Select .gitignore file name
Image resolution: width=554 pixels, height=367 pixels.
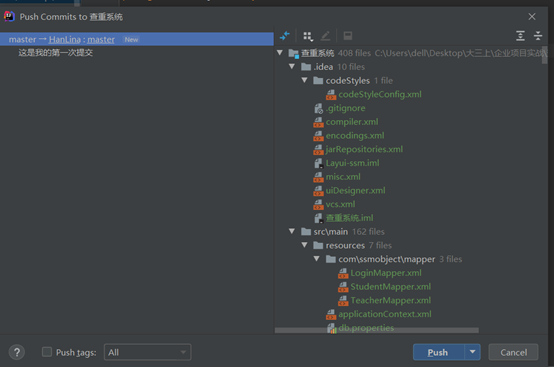tap(346, 108)
